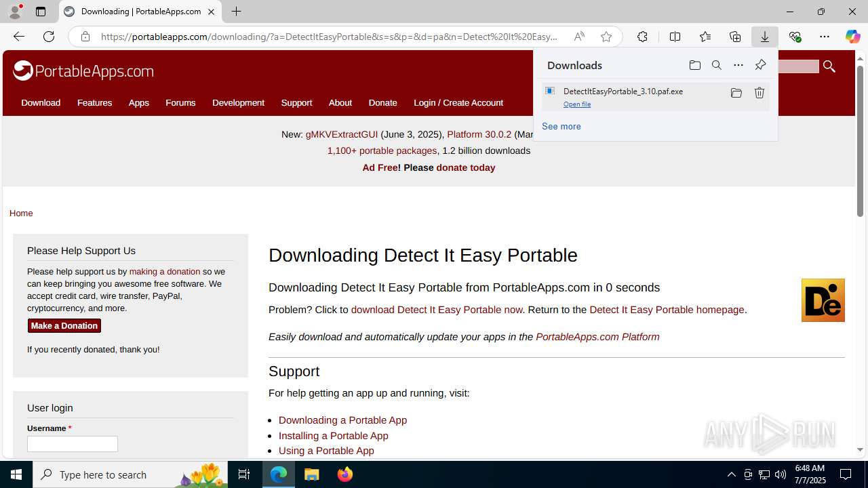
Task: Click download Detect It Easy Portable now
Action: coord(437,310)
